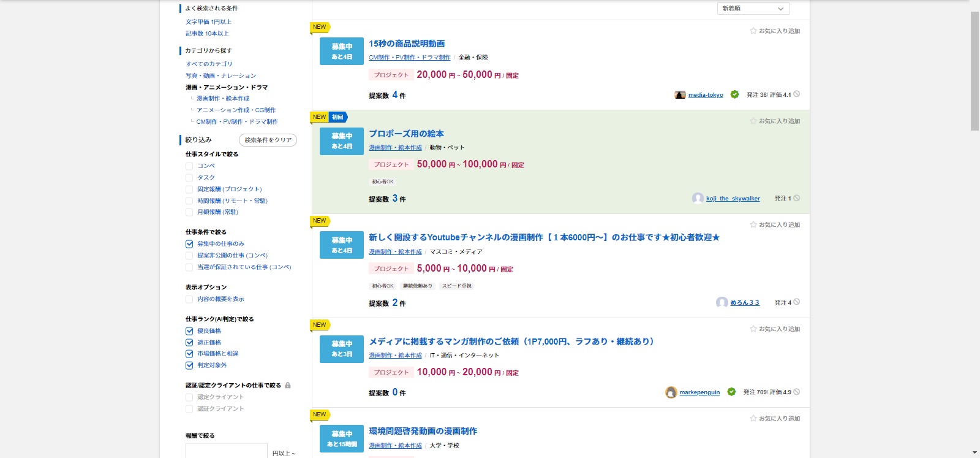Screen dimensions: 980x458
Task: Toggle コンペ checkbox
Action: (189, 166)
